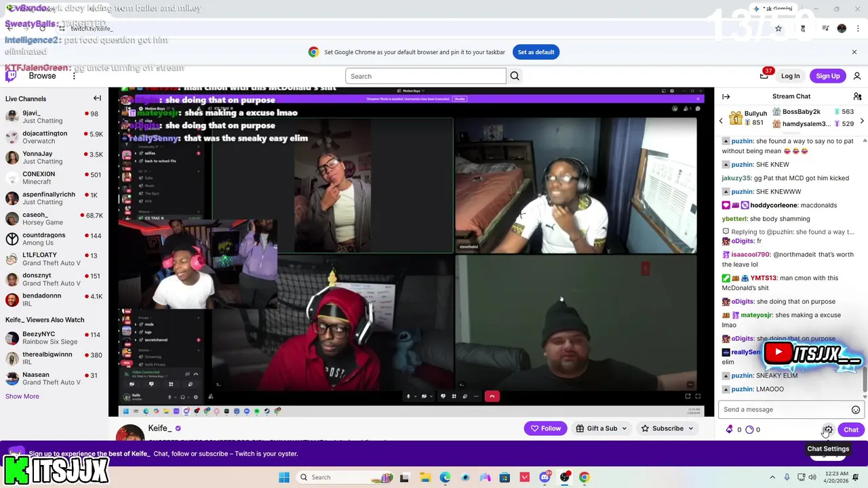Close the Chrome default browser banner
Image resolution: width=868 pixels, height=488 pixels.
coord(854,52)
